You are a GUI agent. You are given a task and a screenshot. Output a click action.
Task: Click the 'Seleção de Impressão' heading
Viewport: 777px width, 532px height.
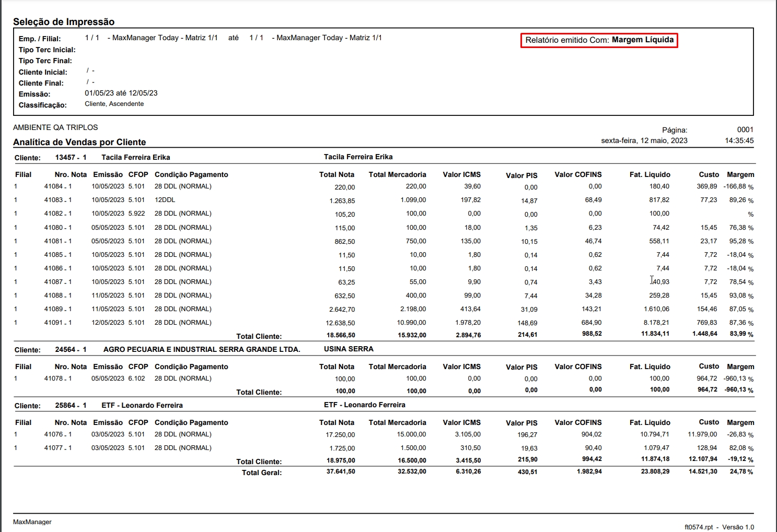[64, 22]
